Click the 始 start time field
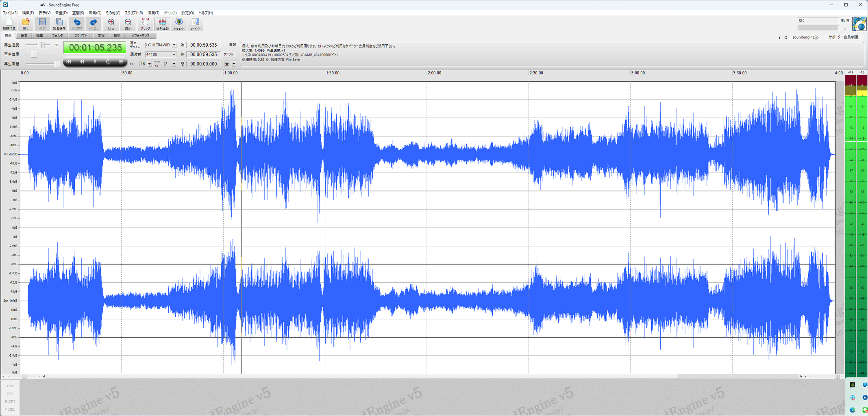Screen dimensions: 868x416 coord(204,45)
